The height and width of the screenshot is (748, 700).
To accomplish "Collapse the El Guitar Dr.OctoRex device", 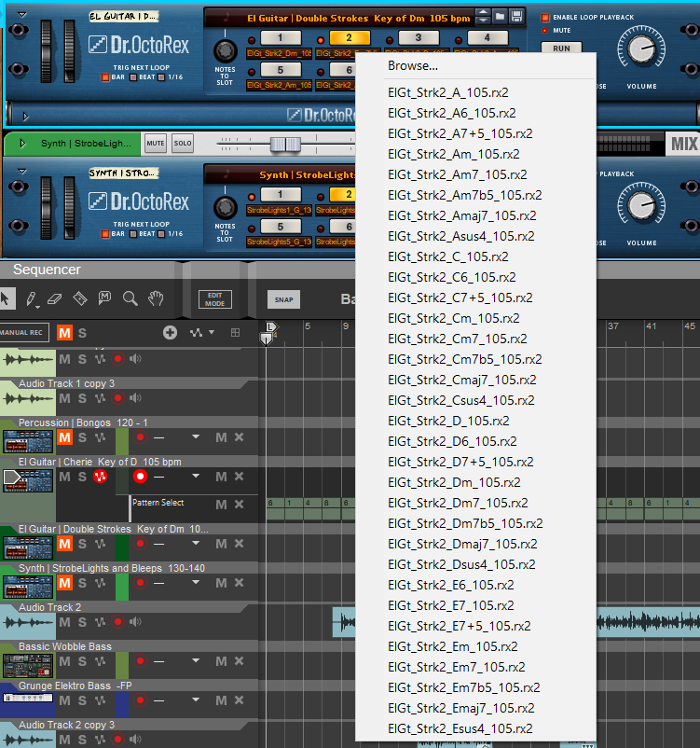I will tap(22, 15).
